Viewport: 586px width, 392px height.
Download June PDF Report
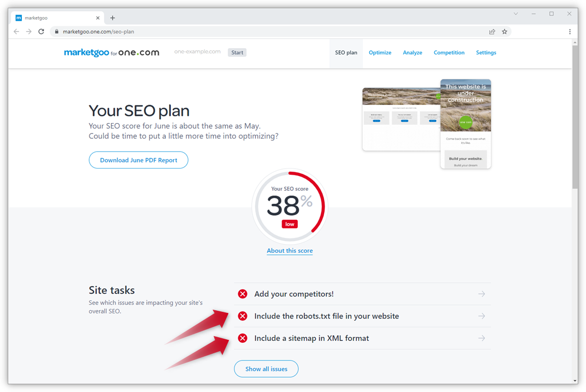coord(139,160)
